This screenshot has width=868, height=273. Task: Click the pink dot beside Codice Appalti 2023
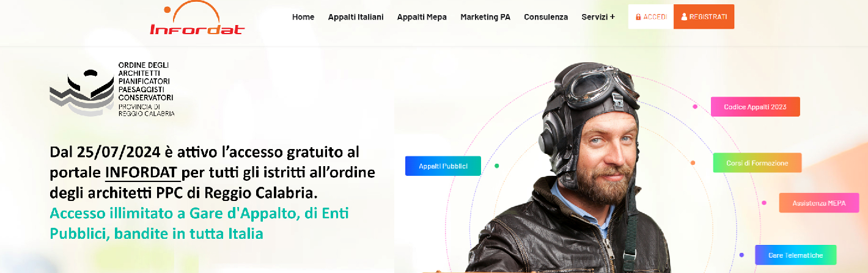(x=695, y=107)
